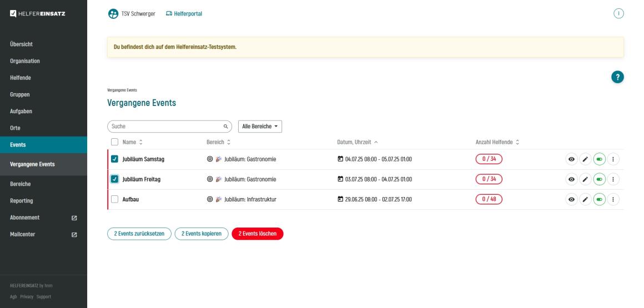Click the TSV Schwerger organisation logo icon
644x308 pixels.
113,14
